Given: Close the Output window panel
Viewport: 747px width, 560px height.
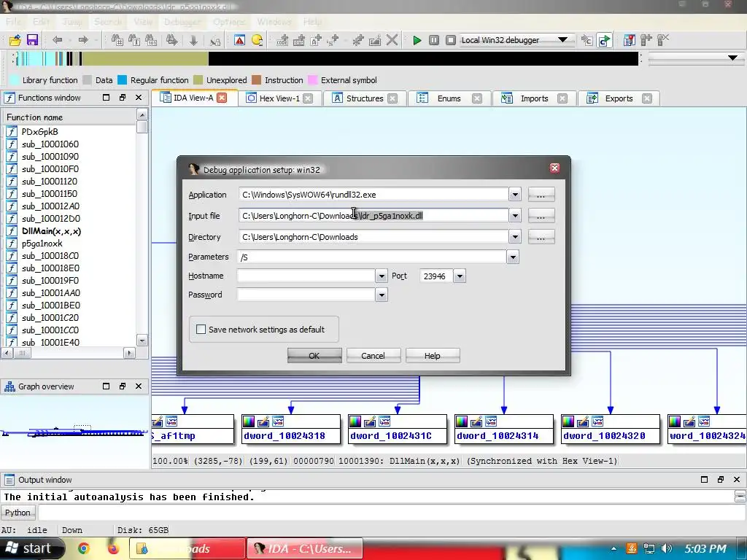Looking at the screenshot, I should (737, 480).
